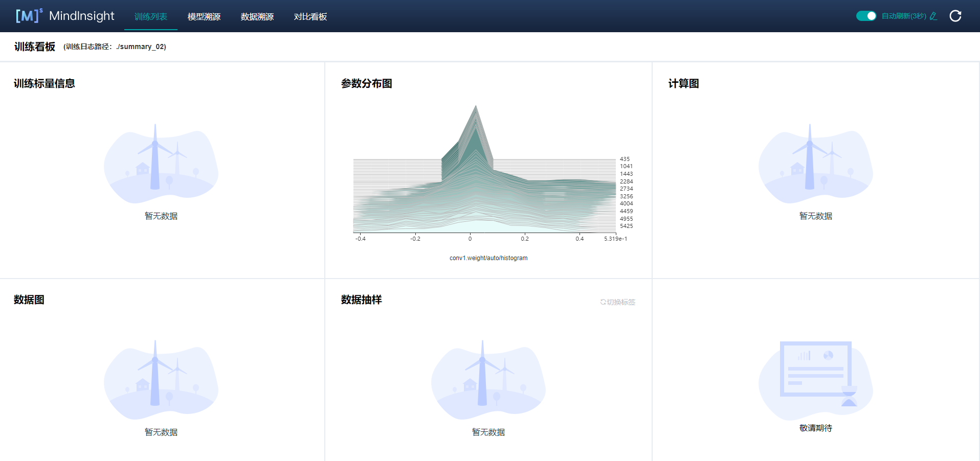980x461 pixels.
Task: Open the 数据抽样 panel title
Action: click(x=362, y=299)
